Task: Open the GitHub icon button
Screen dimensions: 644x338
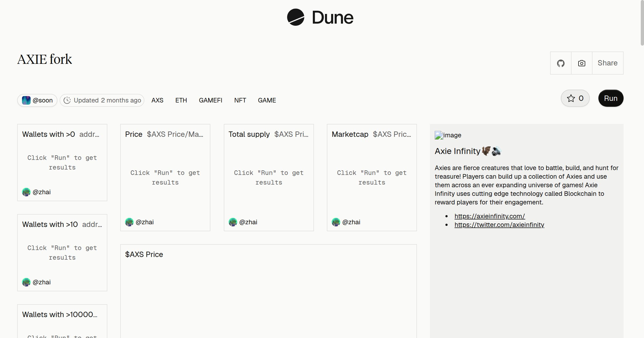Action: (561, 63)
